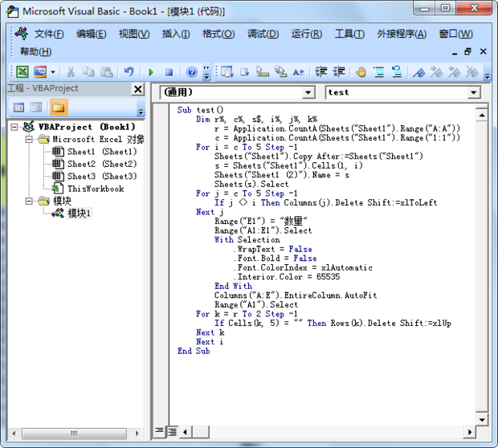Open the 帮助(H) menu
The height and width of the screenshot is (448, 498).
[36, 51]
